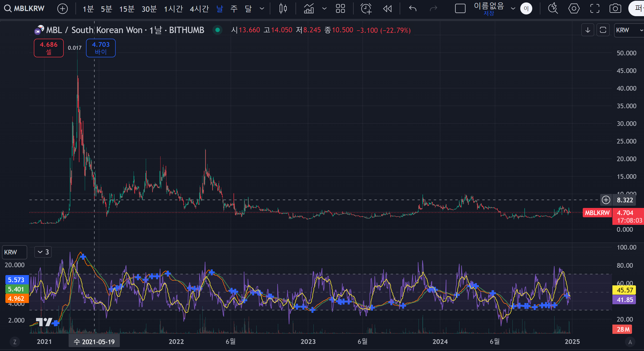Screen dimensions: 644x351
Task: Create an alert with clock icon
Action: pos(366,9)
